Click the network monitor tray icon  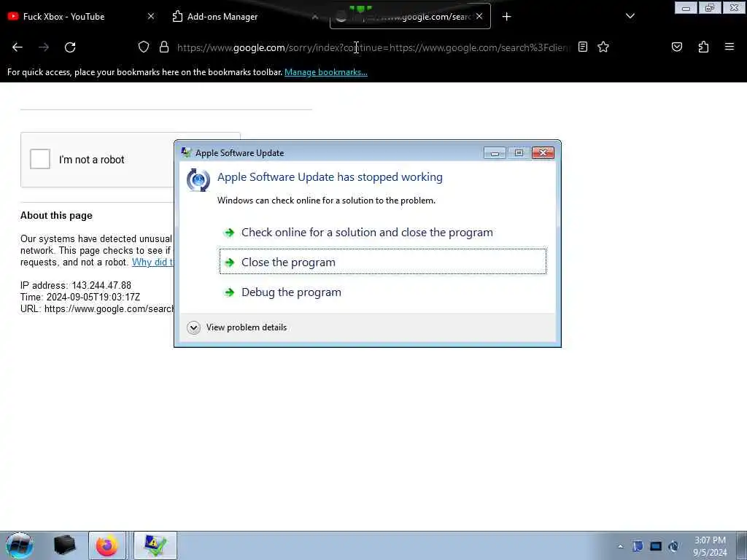[656, 547]
